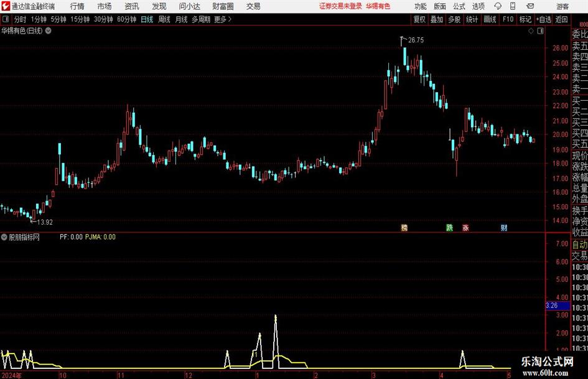Toggle the left sidebar panel icon
This screenshot has height=379, width=588.
[5, 19]
